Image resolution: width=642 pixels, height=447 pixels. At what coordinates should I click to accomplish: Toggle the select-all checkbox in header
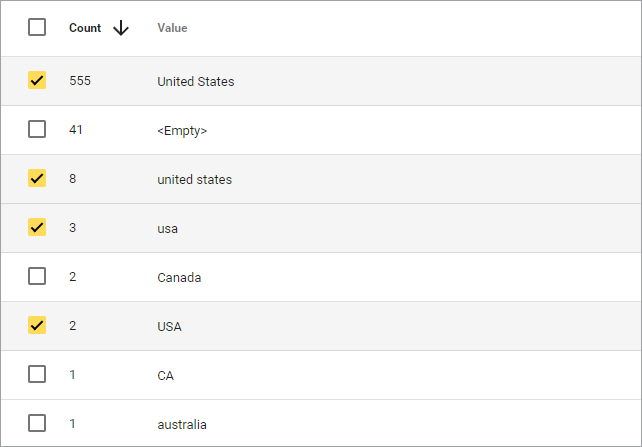[x=37, y=28]
